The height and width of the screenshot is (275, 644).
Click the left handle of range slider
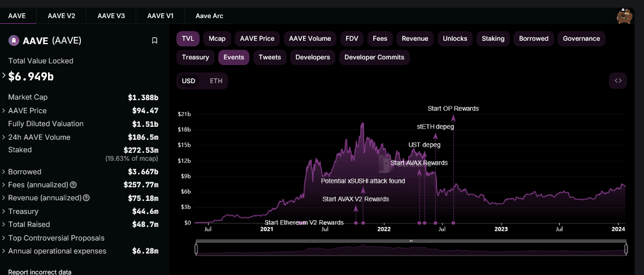(x=196, y=249)
